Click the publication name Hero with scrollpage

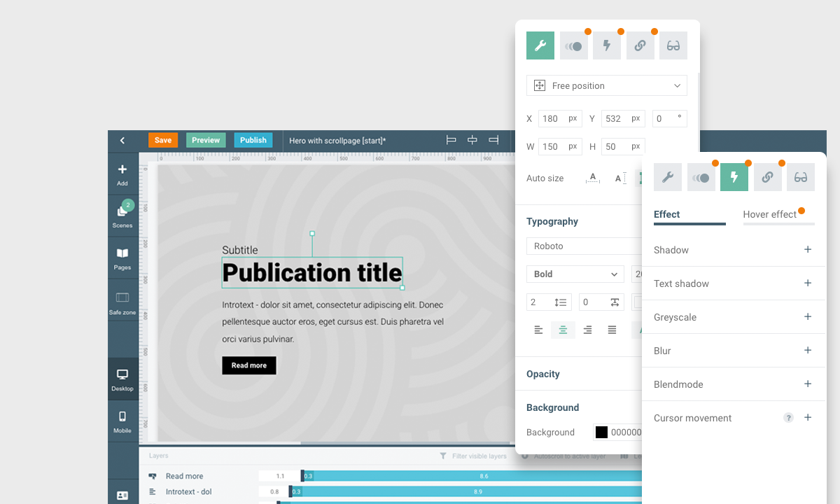pyautogui.click(x=337, y=140)
